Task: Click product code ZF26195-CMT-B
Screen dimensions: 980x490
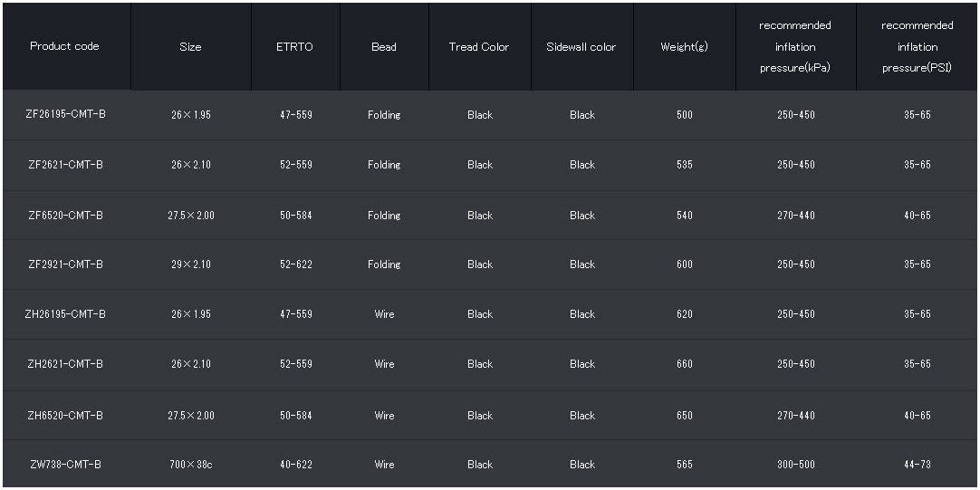Action: click(66, 114)
